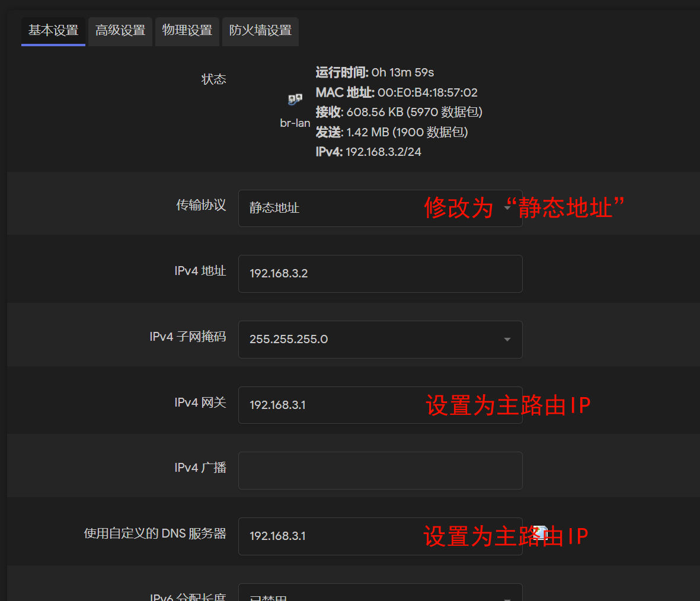Switch to the 高级设置 tab

point(120,31)
